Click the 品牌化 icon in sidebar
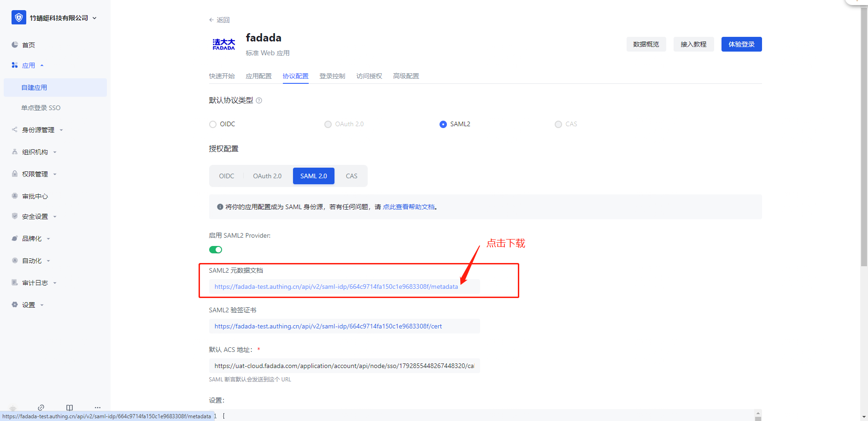The width and height of the screenshot is (868, 421). 15,238
